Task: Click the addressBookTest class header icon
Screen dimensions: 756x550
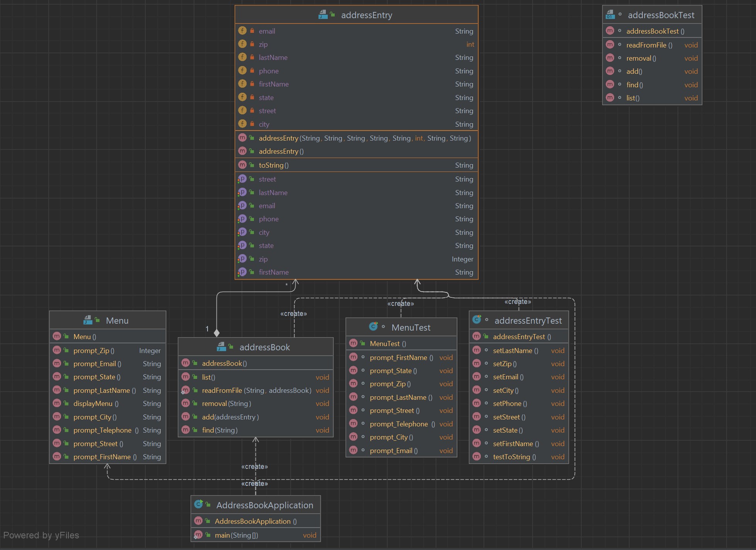Action: click(x=610, y=15)
